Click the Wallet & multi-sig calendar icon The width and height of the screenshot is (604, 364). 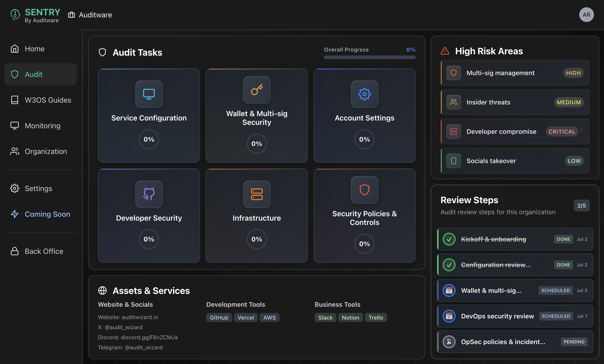pyautogui.click(x=449, y=290)
